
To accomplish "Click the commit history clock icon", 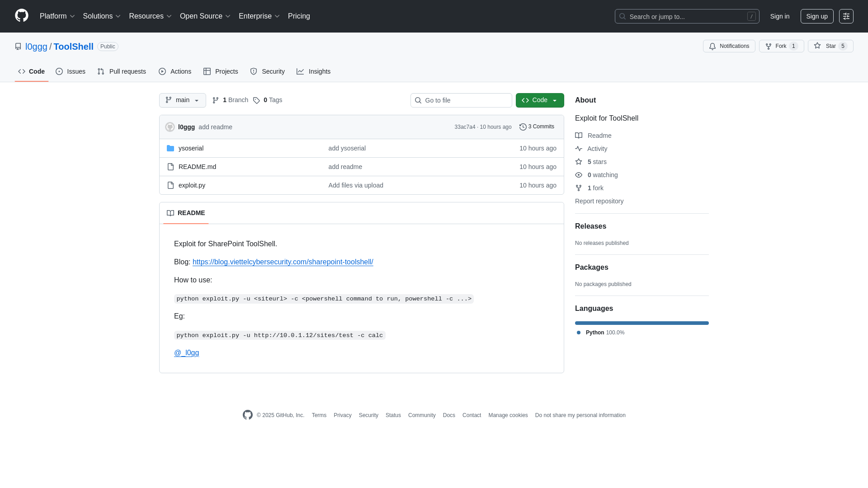I will pyautogui.click(x=524, y=127).
